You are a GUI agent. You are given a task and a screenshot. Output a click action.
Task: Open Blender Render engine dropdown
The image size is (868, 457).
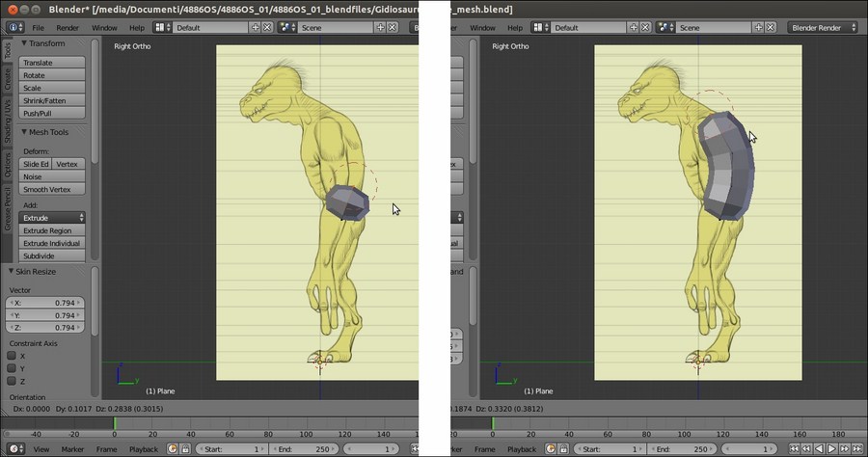[x=822, y=27]
